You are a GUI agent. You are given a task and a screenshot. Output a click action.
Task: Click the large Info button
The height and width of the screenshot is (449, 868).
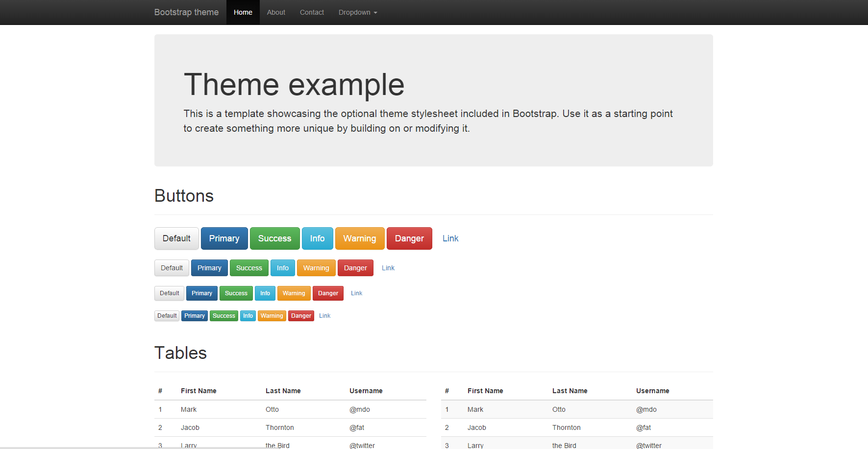click(317, 238)
